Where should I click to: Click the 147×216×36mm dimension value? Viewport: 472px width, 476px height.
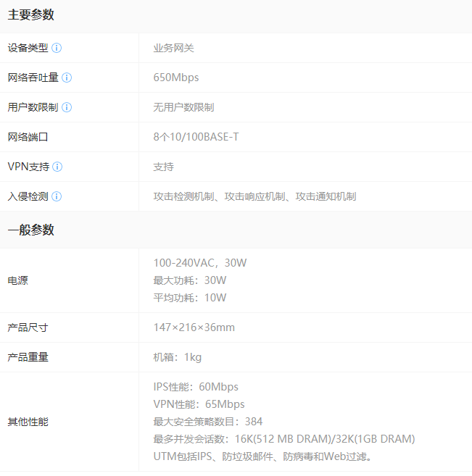coord(194,327)
